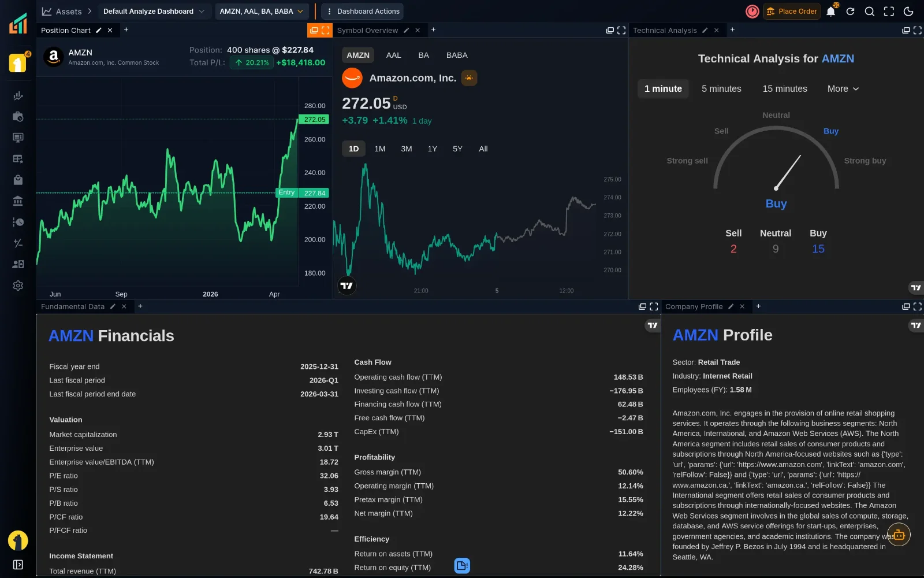Maximize the Technical Analysis panel
This screenshot has height=578, width=924.
(x=917, y=30)
